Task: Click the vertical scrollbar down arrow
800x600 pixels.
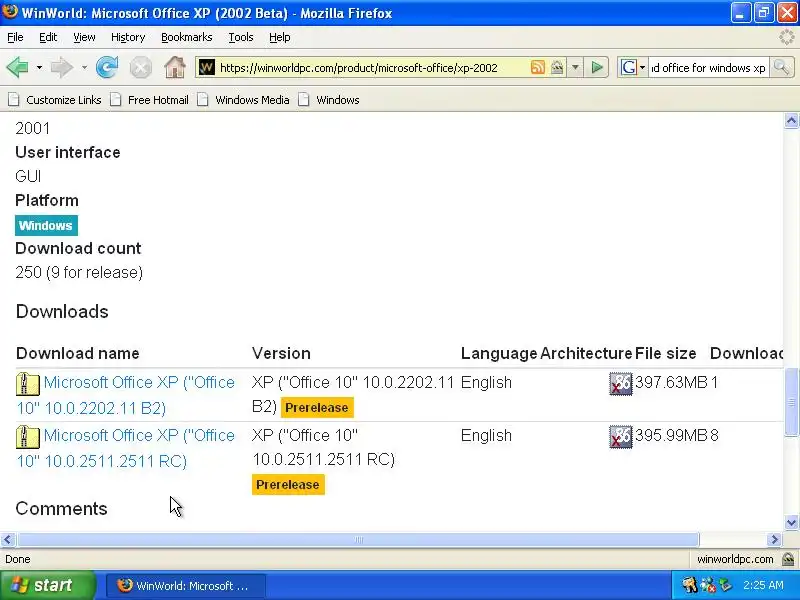Action: point(791,522)
